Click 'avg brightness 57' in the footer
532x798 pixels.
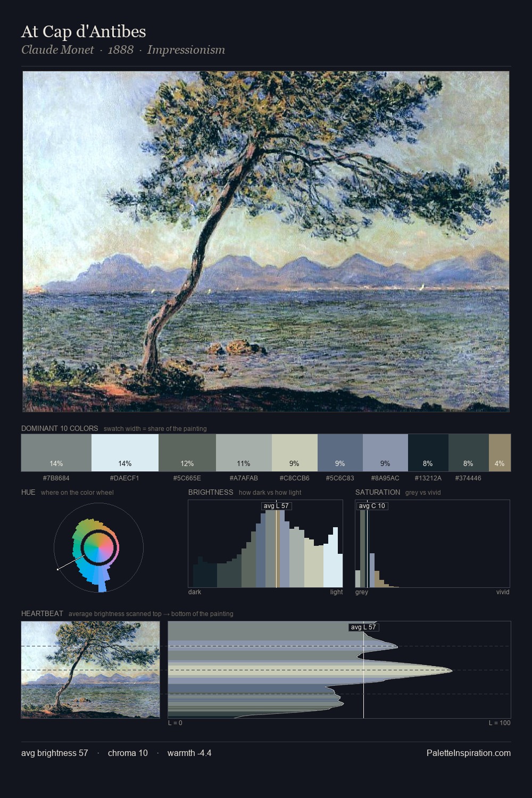pos(55,753)
